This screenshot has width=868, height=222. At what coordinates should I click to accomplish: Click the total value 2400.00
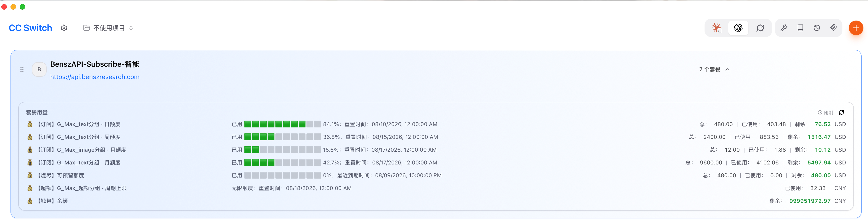714,137
